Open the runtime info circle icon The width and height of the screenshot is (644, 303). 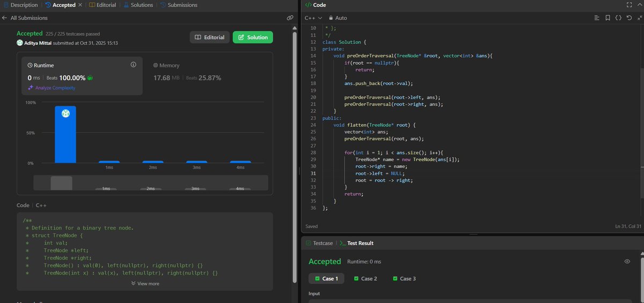[133, 65]
